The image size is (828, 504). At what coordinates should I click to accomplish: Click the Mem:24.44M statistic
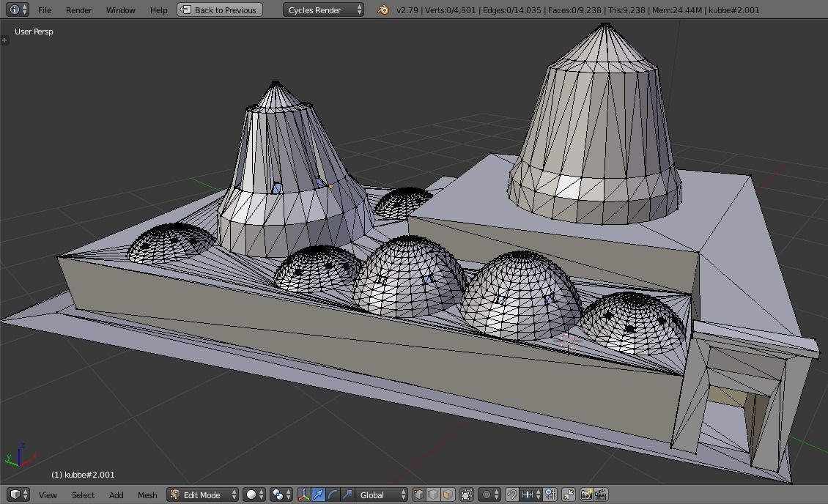pos(677,10)
